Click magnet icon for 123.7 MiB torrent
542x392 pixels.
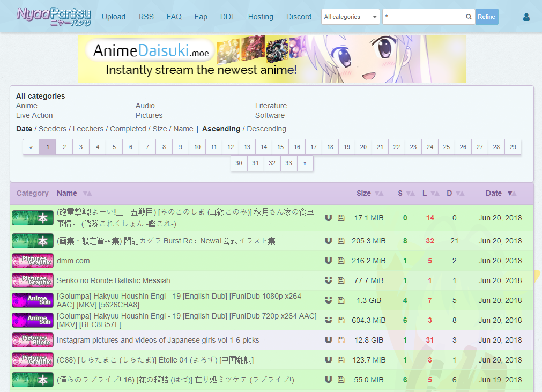(329, 360)
